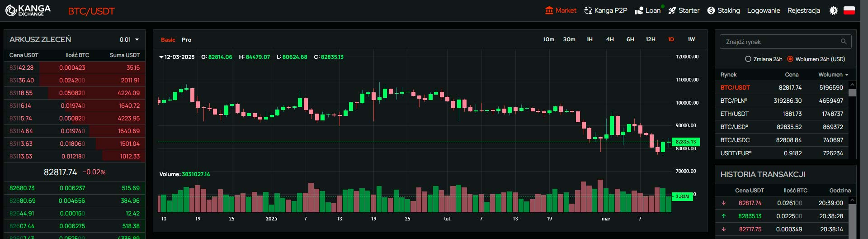The height and width of the screenshot is (239, 868).
Task: Open the Starter page
Action: point(684,10)
